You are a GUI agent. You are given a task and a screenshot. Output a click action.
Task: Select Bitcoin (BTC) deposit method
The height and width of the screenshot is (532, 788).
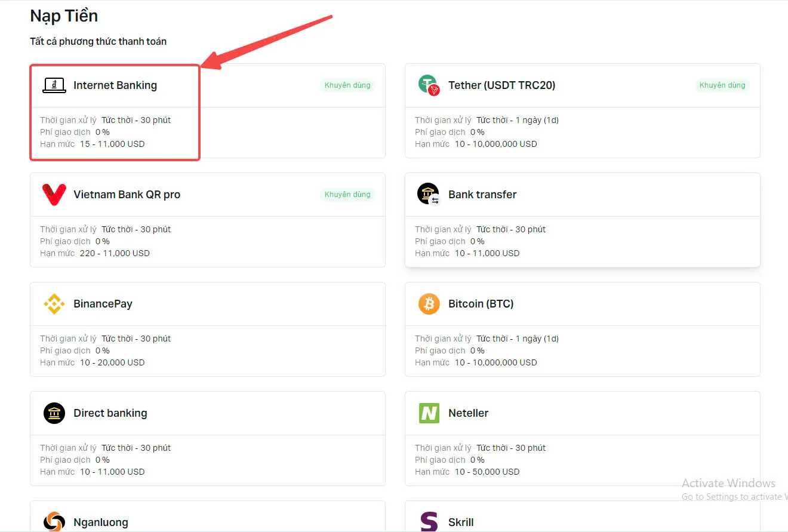[x=583, y=330]
